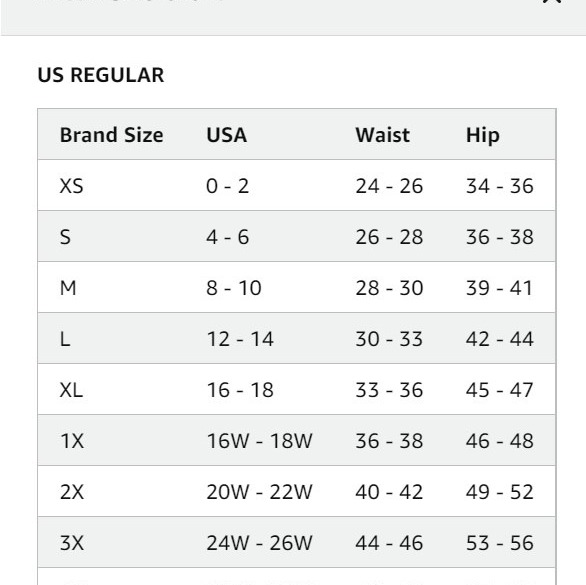
Task: Click the L brand size cell
Action: pos(65,339)
